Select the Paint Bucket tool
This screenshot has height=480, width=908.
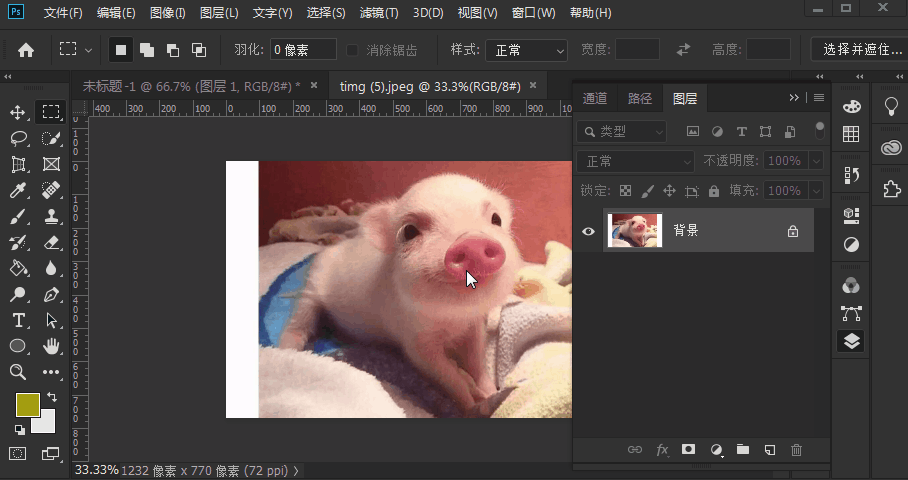[x=19, y=269]
